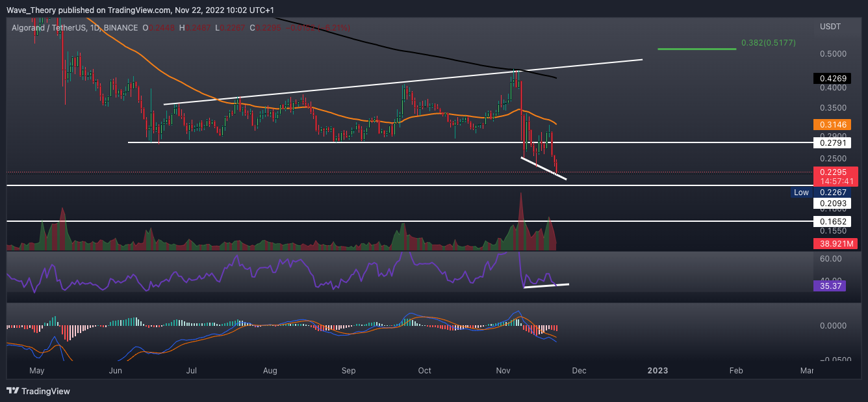
Task: Click the Nov label on the time axis
Action: (x=503, y=370)
